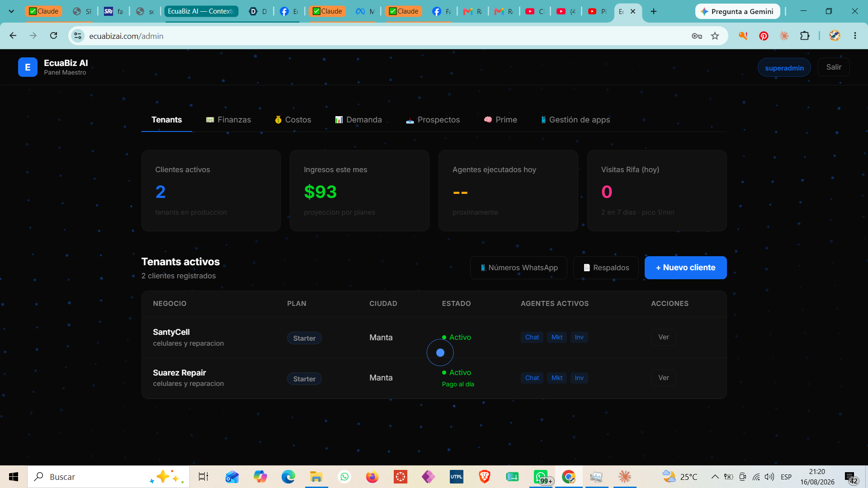The height and width of the screenshot is (488, 868).
Task: Click Ver for SantyCell
Action: click(x=663, y=337)
